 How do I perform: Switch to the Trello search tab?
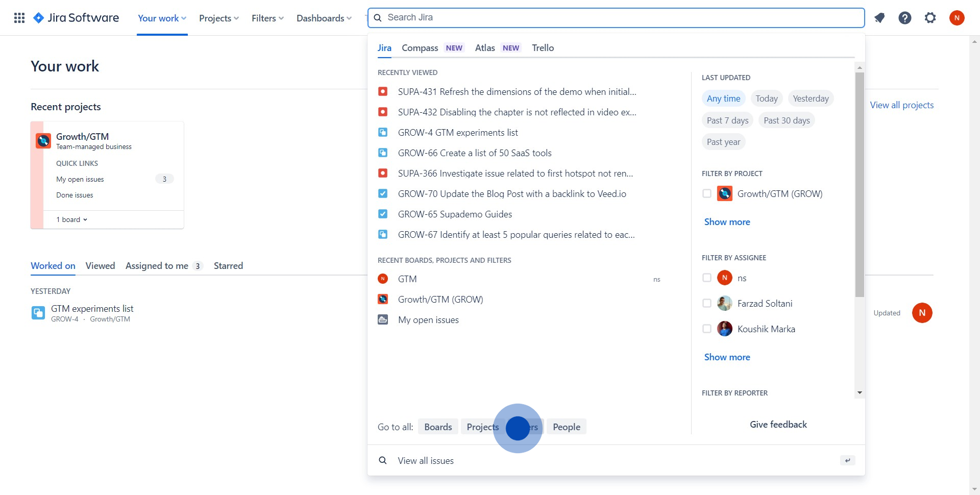pos(543,48)
